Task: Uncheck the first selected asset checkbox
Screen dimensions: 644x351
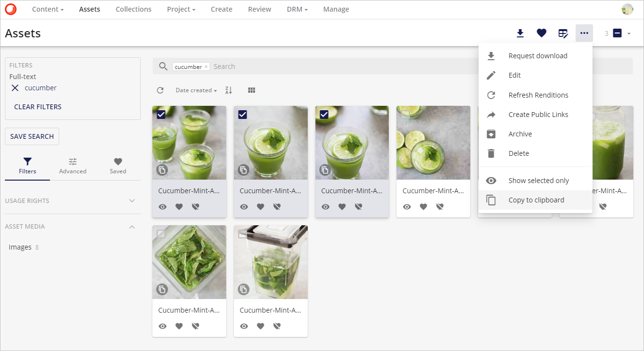Action: (161, 115)
